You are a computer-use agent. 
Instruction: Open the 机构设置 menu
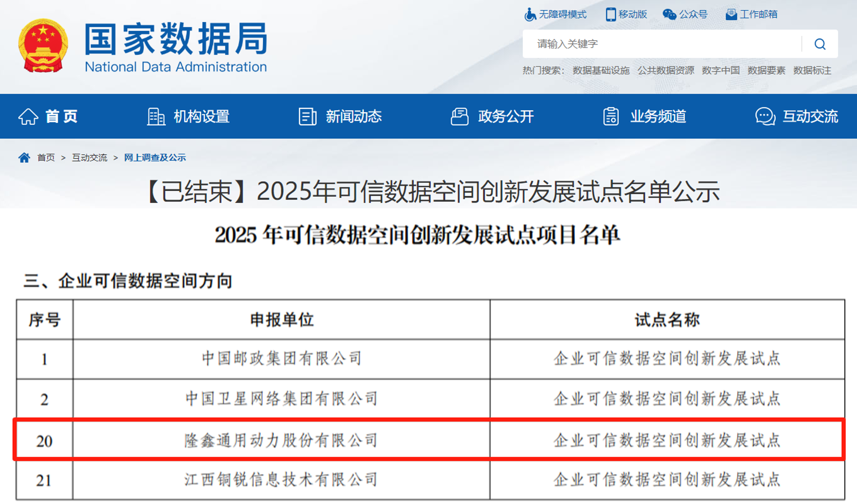click(202, 117)
